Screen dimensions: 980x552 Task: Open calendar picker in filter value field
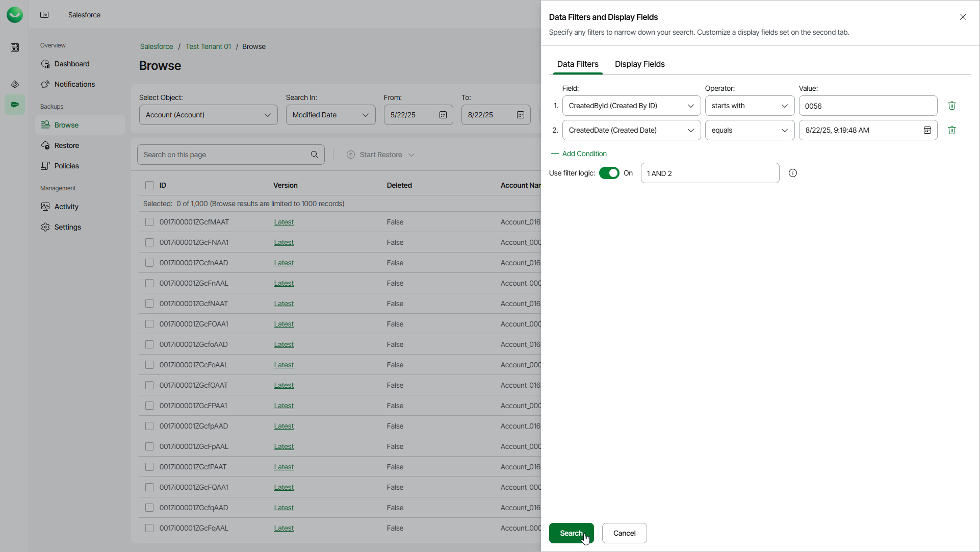click(x=927, y=130)
